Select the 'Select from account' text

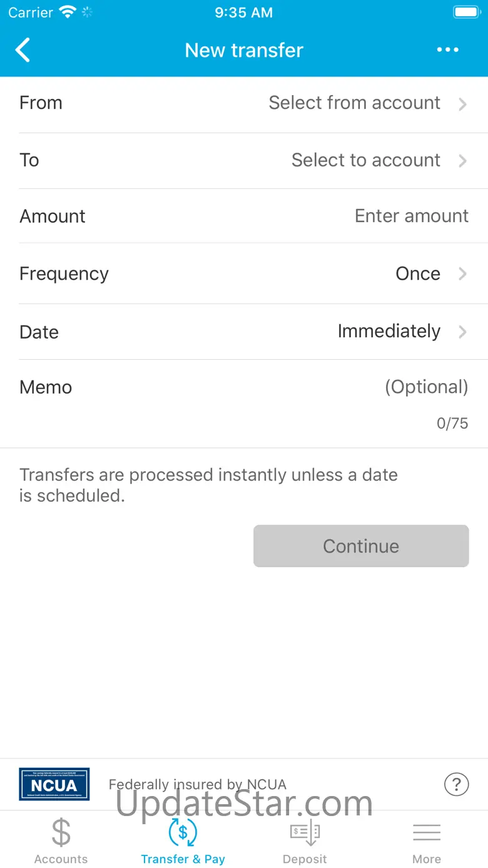pos(355,103)
